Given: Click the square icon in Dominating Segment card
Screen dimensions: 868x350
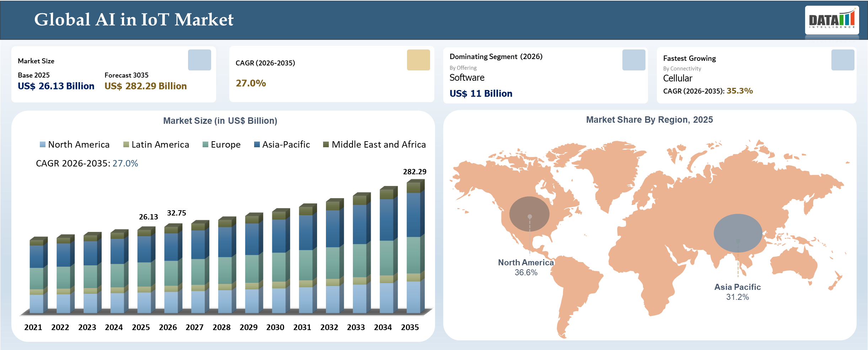Looking at the screenshot, I should (633, 60).
